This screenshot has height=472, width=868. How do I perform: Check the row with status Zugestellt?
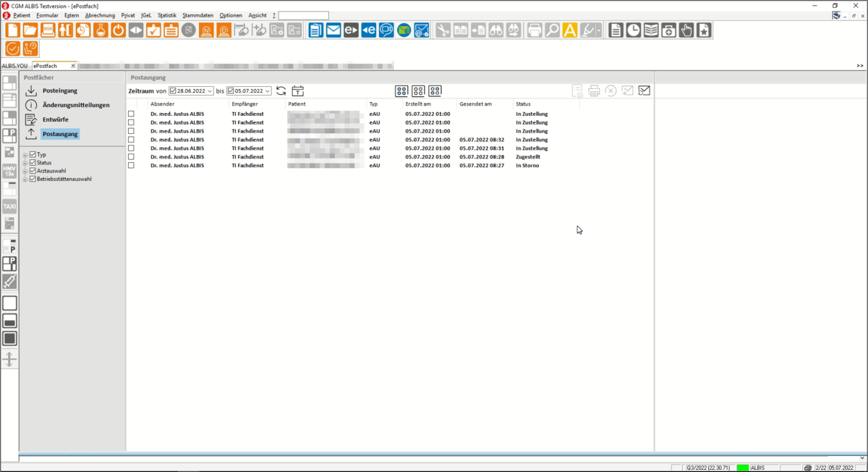pos(131,157)
